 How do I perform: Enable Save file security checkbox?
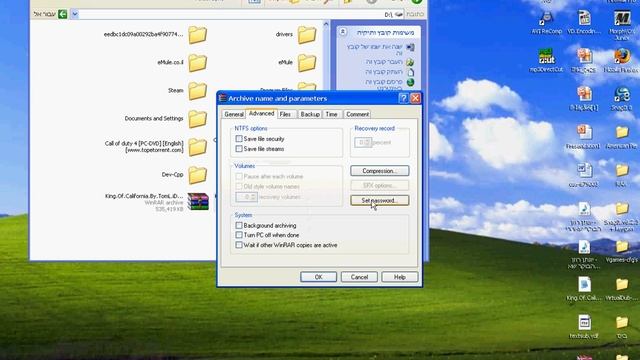point(239,139)
